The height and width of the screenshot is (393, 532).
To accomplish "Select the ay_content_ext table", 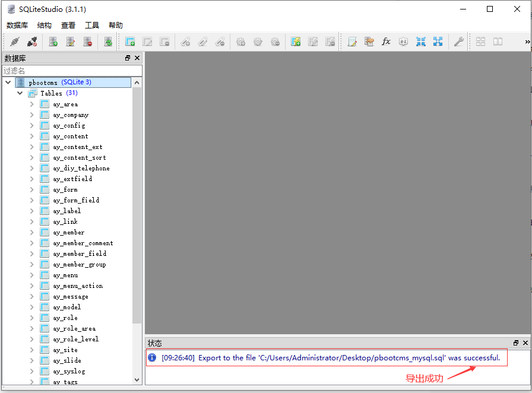I will point(78,147).
